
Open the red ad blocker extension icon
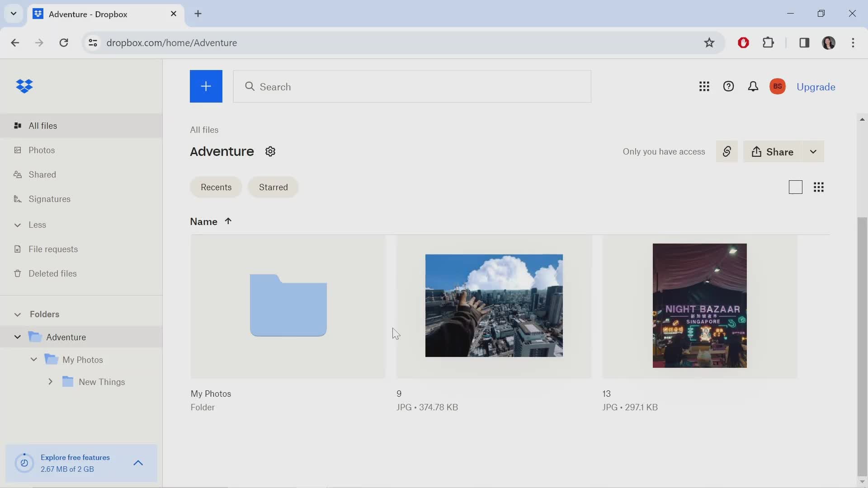[x=743, y=42]
